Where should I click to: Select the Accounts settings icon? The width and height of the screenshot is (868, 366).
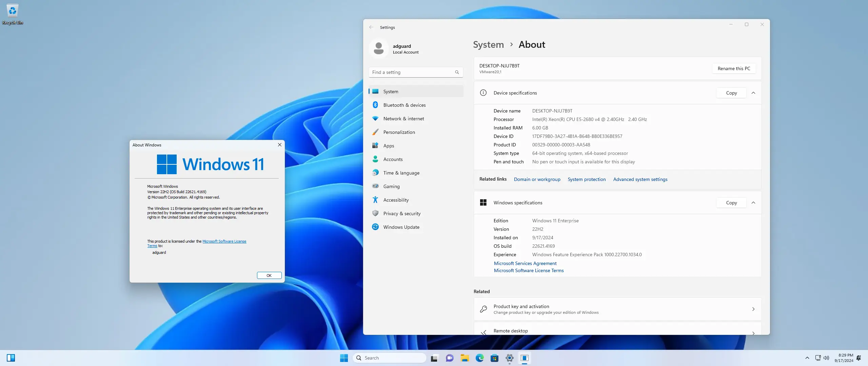pos(375,159)
